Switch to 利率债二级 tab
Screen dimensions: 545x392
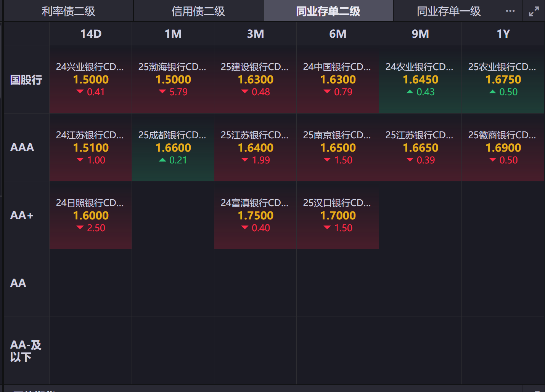[x=68, y=11]
